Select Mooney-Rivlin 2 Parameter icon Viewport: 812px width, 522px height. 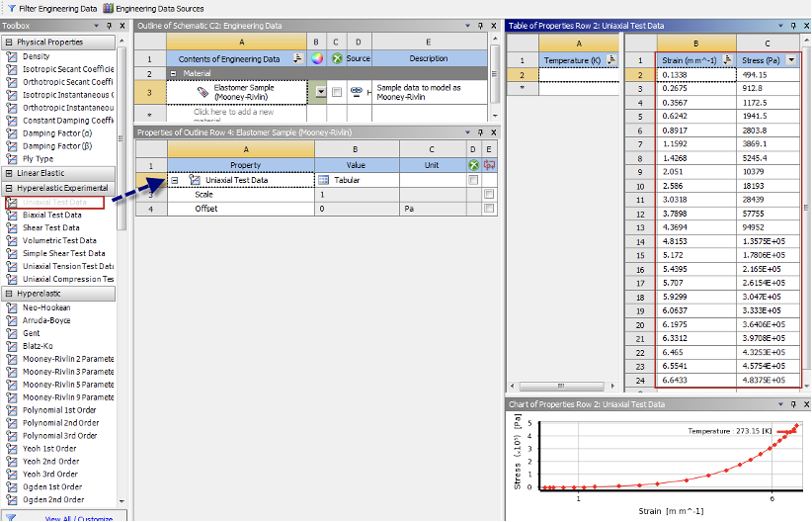[12, 359]
